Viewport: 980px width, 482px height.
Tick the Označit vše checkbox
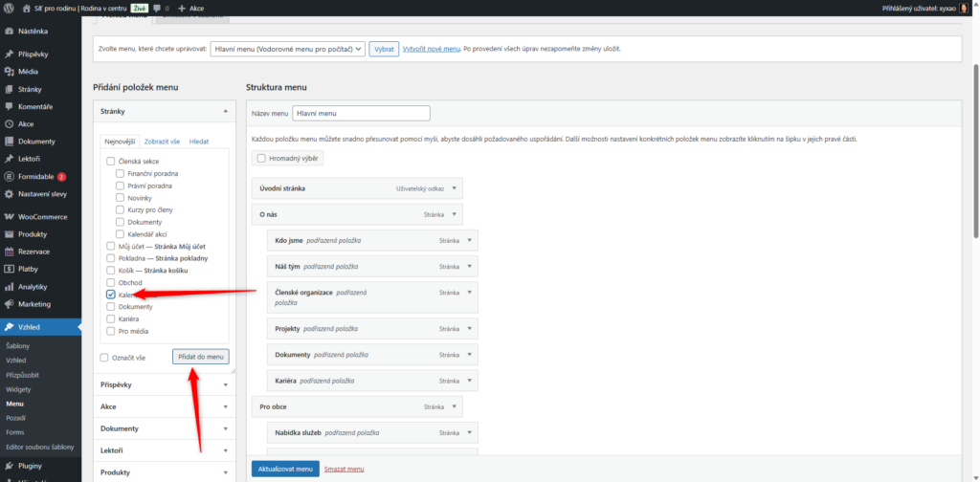104,358
